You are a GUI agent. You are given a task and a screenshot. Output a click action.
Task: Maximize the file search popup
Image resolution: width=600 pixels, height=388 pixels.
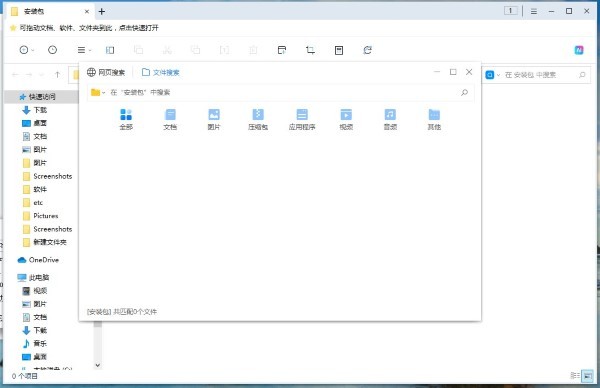453,72
